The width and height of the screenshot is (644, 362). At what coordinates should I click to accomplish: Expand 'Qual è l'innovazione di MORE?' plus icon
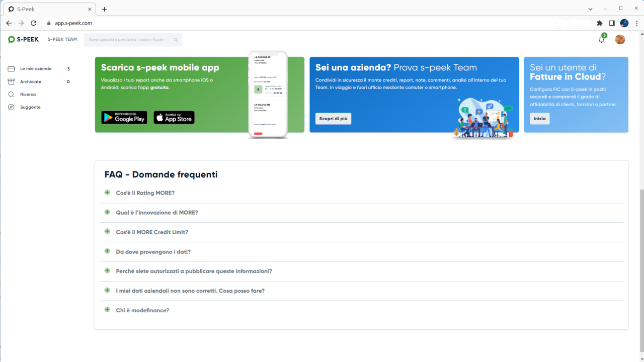[107, 212]
